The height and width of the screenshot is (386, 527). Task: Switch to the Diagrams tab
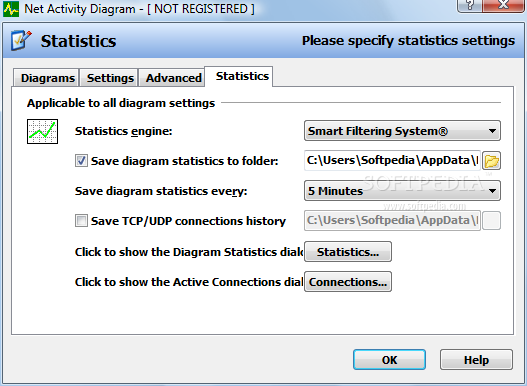47,78
